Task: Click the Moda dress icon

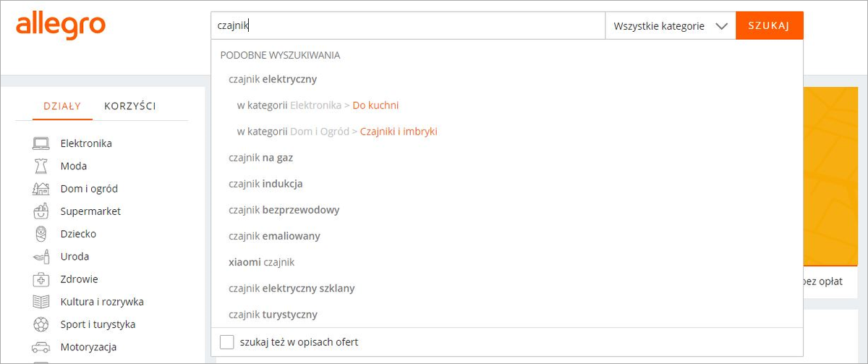Action: (41, 166)
